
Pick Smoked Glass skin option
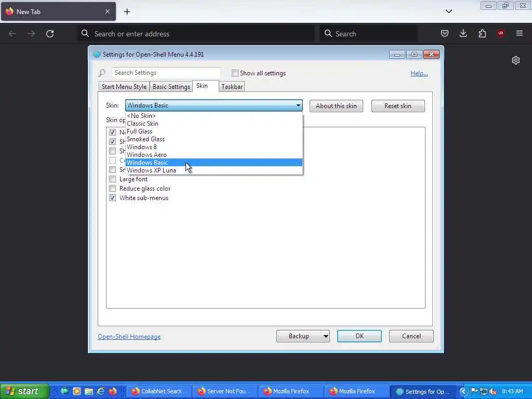(214, 139)
